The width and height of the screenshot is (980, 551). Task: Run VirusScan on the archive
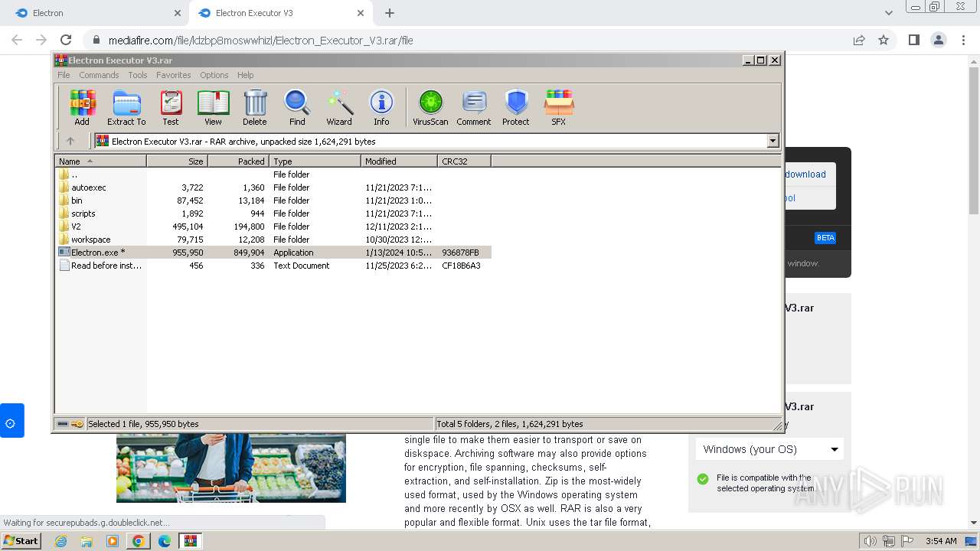[x=430, y=107]
